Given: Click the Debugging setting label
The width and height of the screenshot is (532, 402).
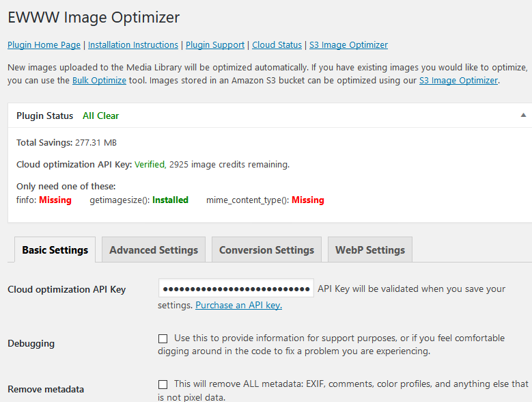Looking at the screenshot, I should (31, 344).
